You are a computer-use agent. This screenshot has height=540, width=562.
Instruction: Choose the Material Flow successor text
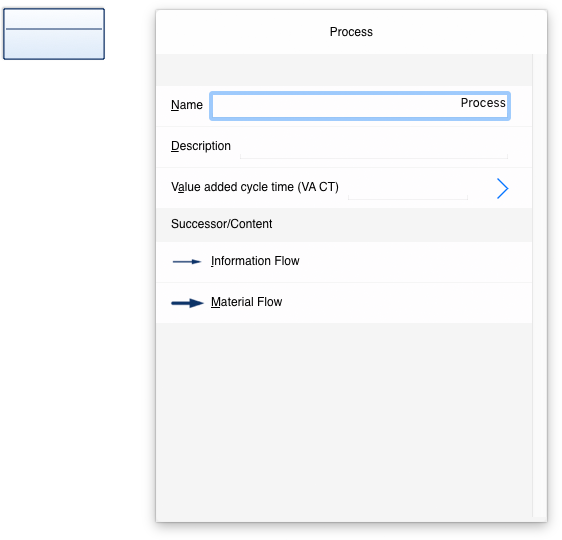click(x=246, y=302)
